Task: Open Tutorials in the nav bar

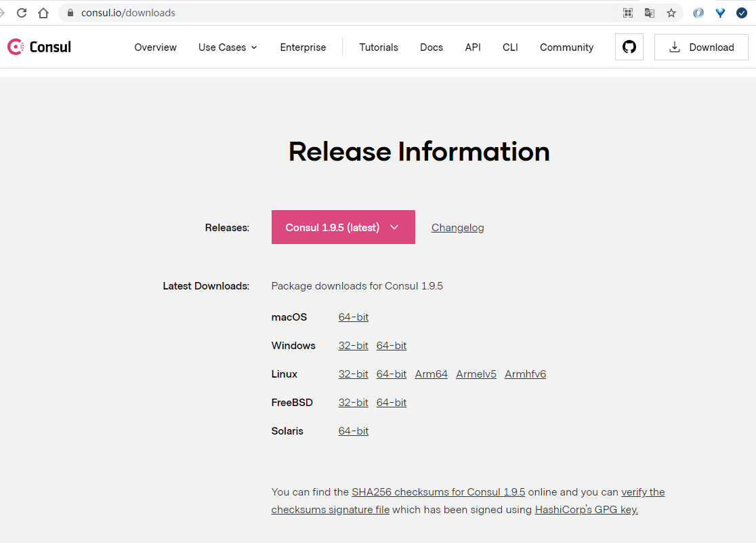Action: tap(379, 47)
